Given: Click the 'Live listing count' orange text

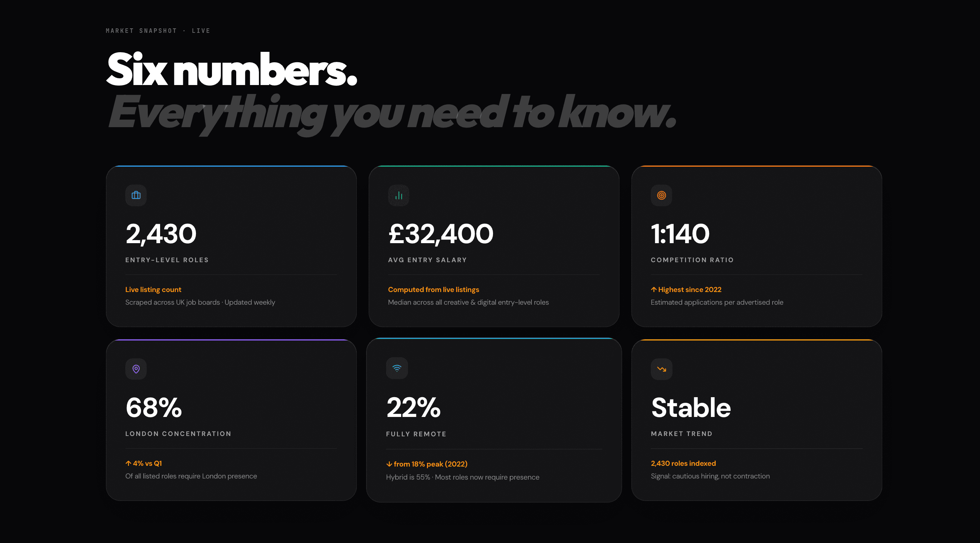Looking at the screenshot, I should point(153,289).
